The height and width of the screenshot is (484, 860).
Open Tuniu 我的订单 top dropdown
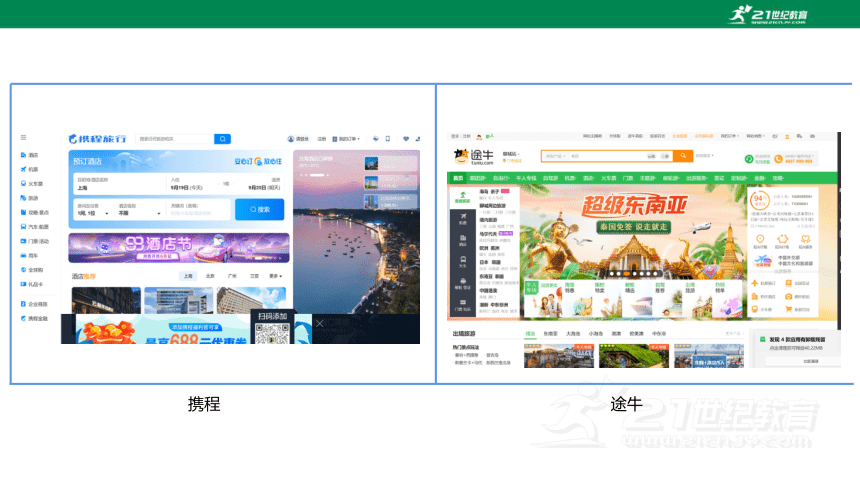(x=729, y=136)
